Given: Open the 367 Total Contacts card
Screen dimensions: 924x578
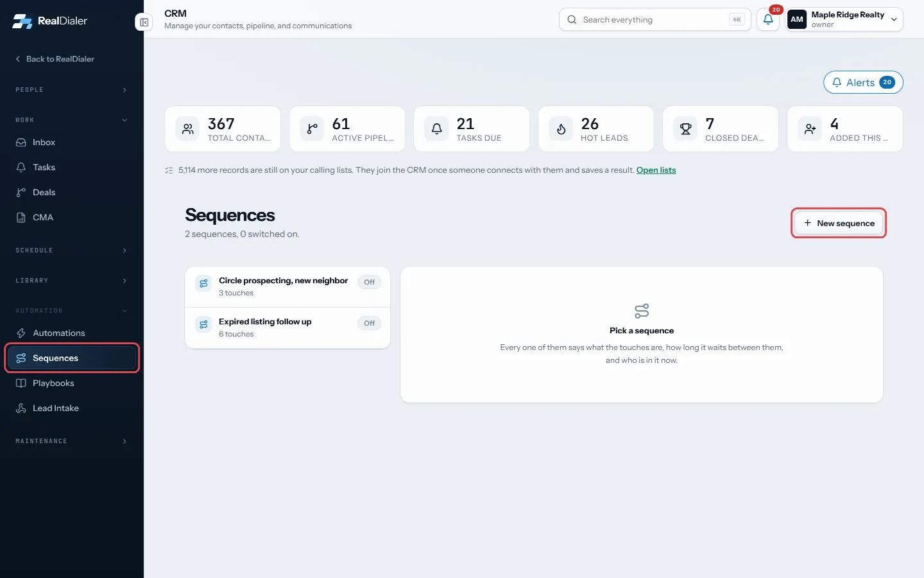Looking at the screenshot, I should tap(223, 129).
